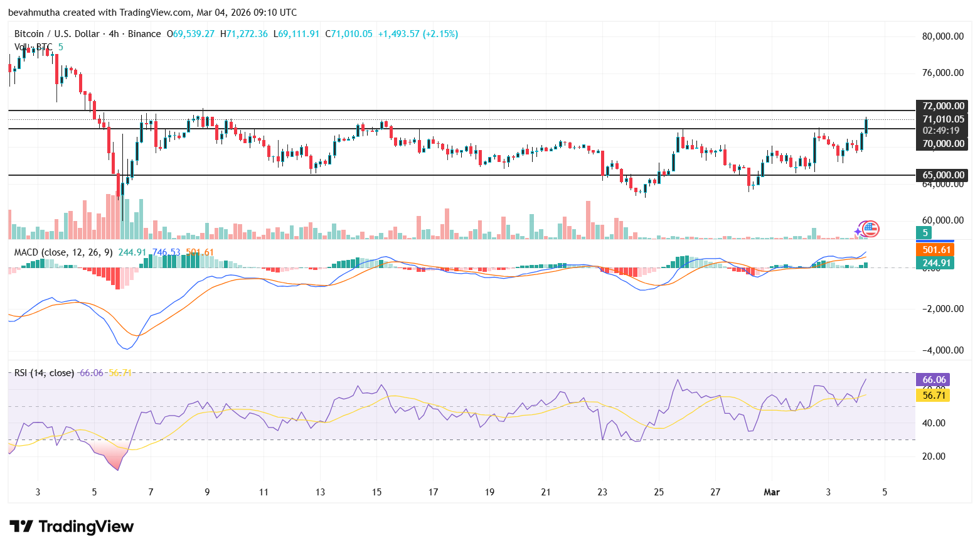Image resolution: width=980 pixels, height=550 pixels.
Task: Click the Mar label on time axis
Action: coord(772,492)
